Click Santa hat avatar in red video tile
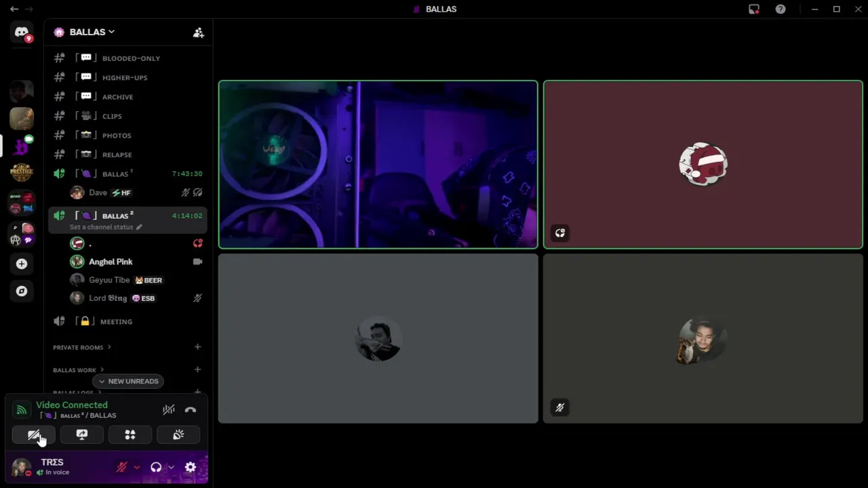 (703, 164)
